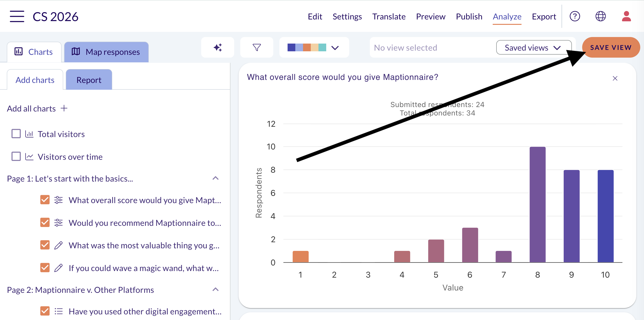Viewport: 644px width, 320px height.
Task: Click the orange palette swatch
Action: coord(307,48)
